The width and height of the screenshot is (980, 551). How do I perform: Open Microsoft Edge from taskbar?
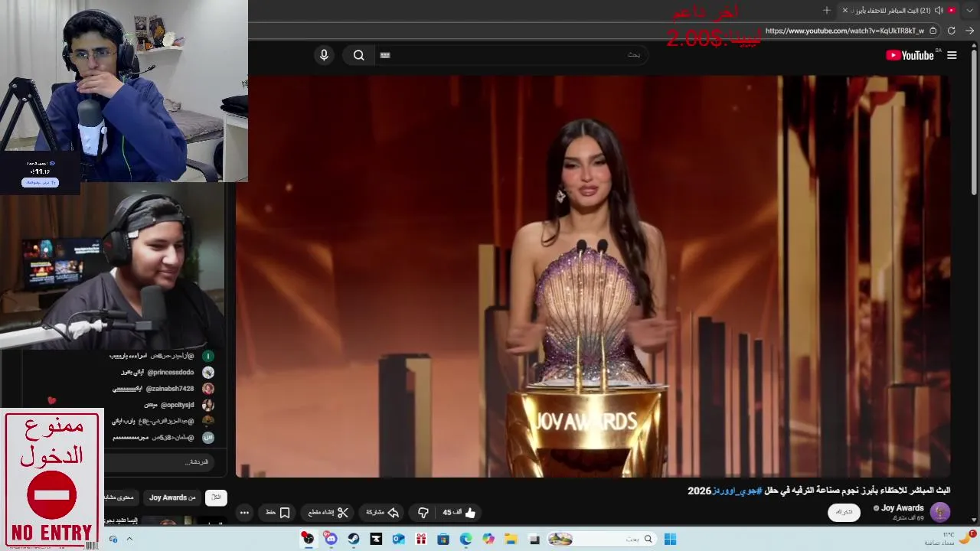[465, 539]
